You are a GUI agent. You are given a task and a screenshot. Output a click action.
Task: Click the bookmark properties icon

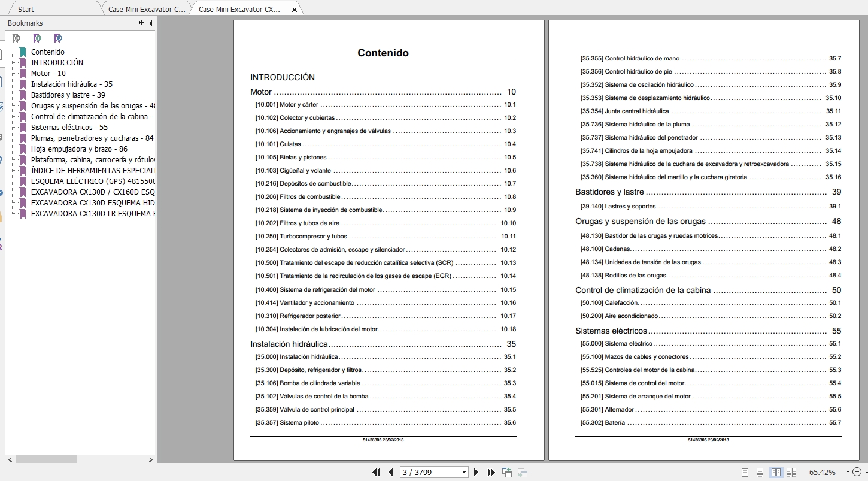tap(58, 38)
